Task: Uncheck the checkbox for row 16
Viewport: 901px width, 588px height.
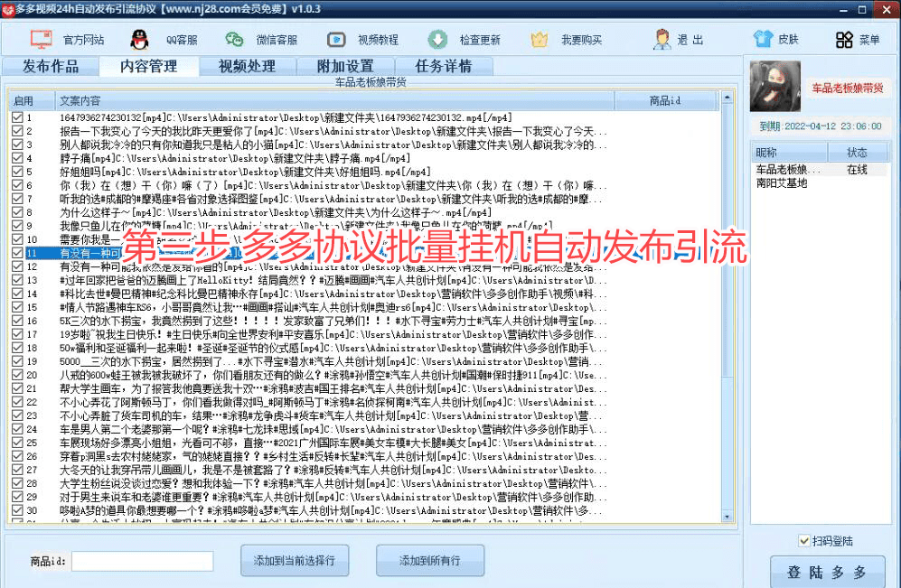Action: [x=17, y=321]
